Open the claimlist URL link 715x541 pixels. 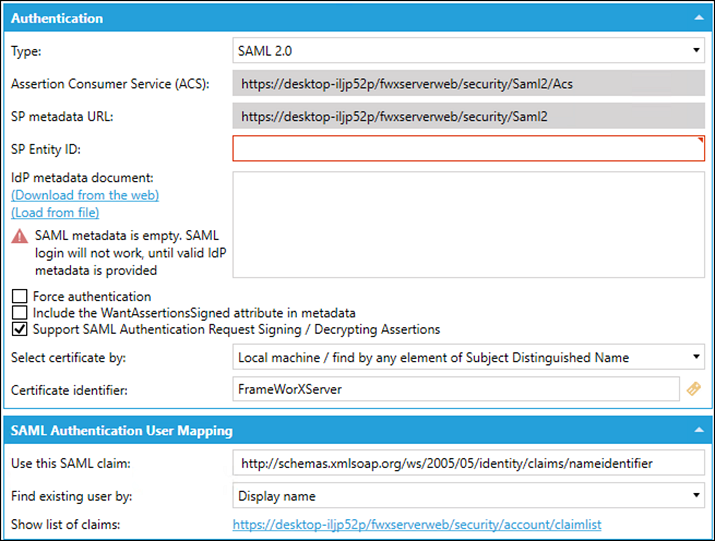417,524
